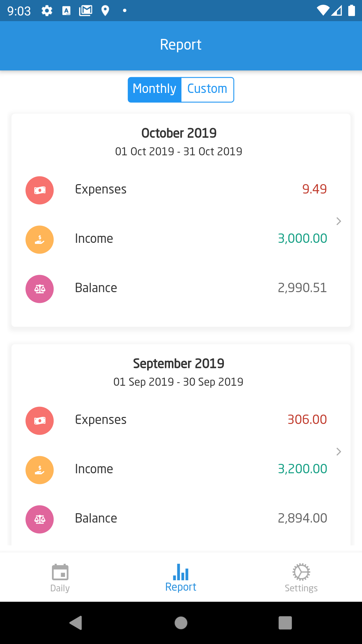Click September's orange Income hand icon
The height and width of the screenshot is (644, 362).
point(40,470)
